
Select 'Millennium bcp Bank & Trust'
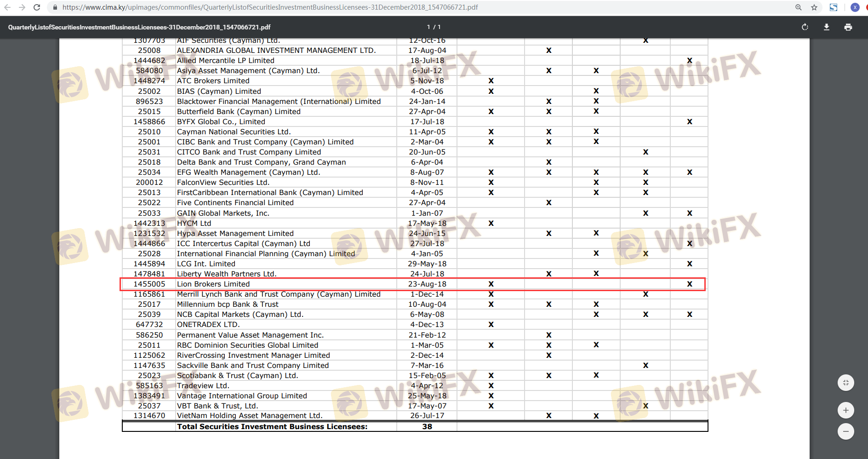(x=228, y=304)
